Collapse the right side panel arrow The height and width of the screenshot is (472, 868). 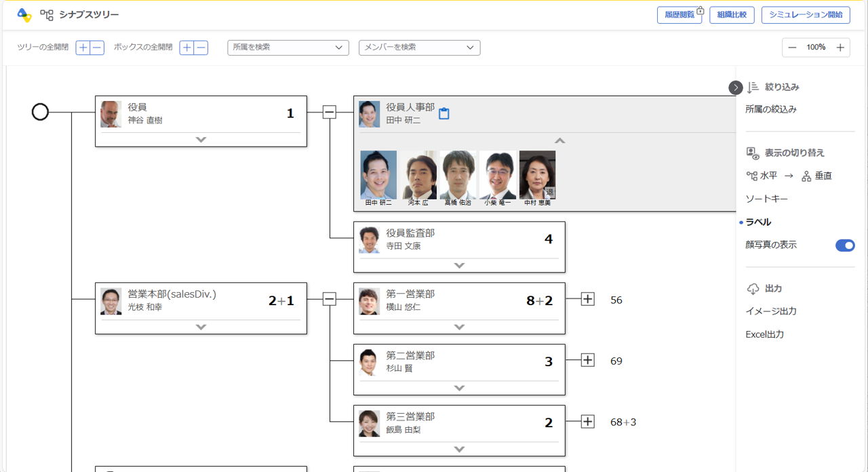(736, 87)
